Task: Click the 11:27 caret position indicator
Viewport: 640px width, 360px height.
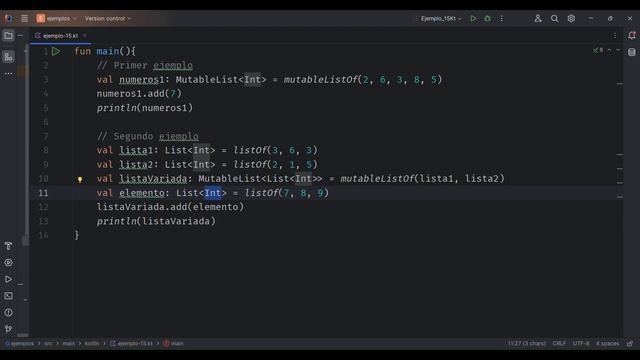Action: (527, 343)
